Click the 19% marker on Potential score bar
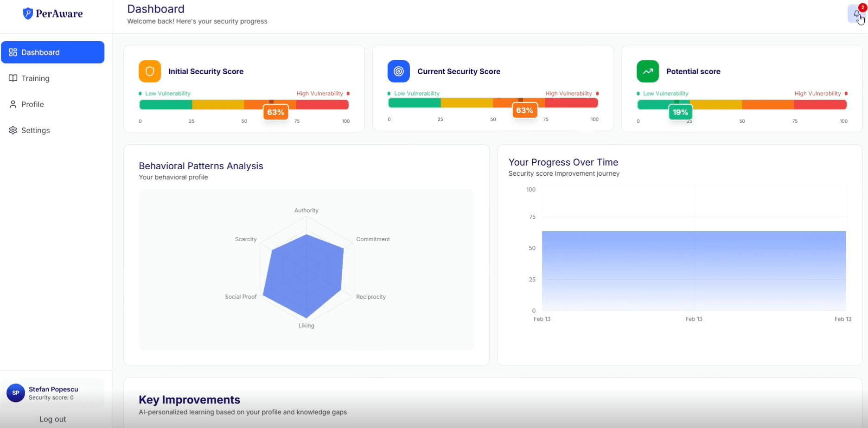 pyautogui.click(x=680, y=112)
